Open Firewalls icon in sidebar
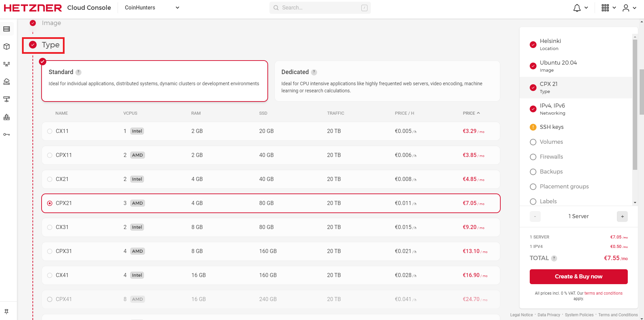Image resolution: width=644 pixels, height=320 pixels. click(x=7, y=117)
